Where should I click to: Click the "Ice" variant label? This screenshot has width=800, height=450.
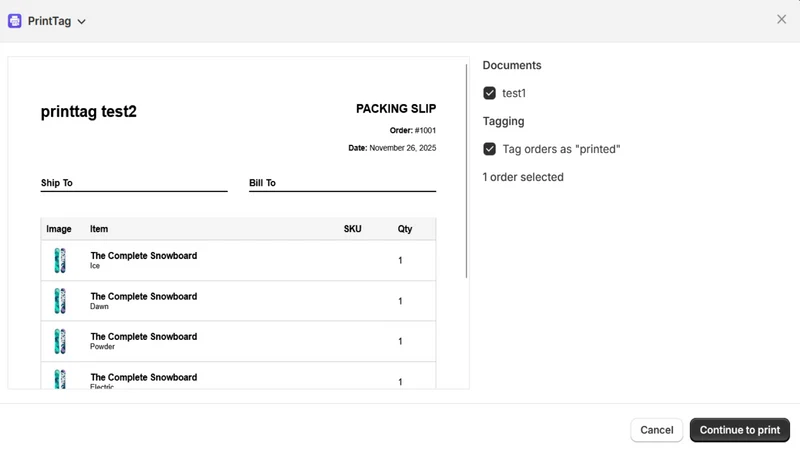pos(95,266)
